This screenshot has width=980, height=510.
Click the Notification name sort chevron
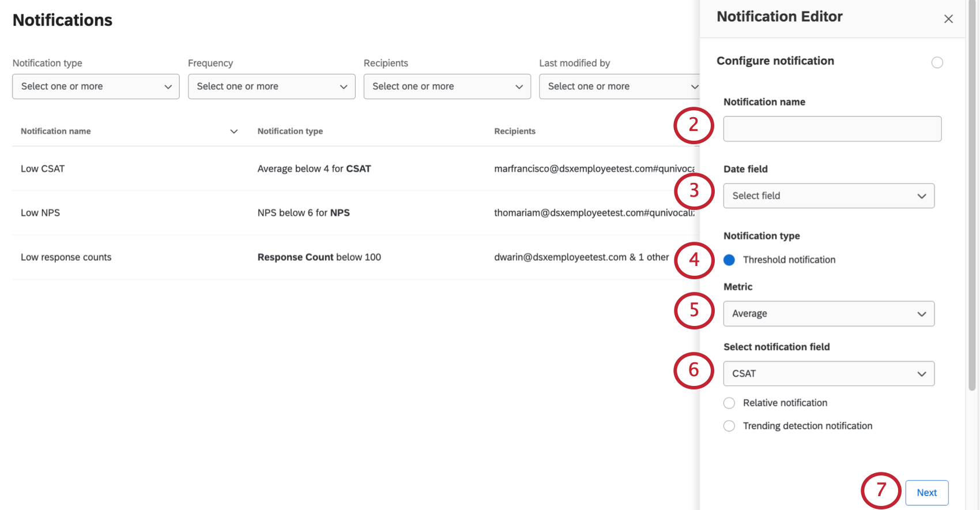point(234,132)
